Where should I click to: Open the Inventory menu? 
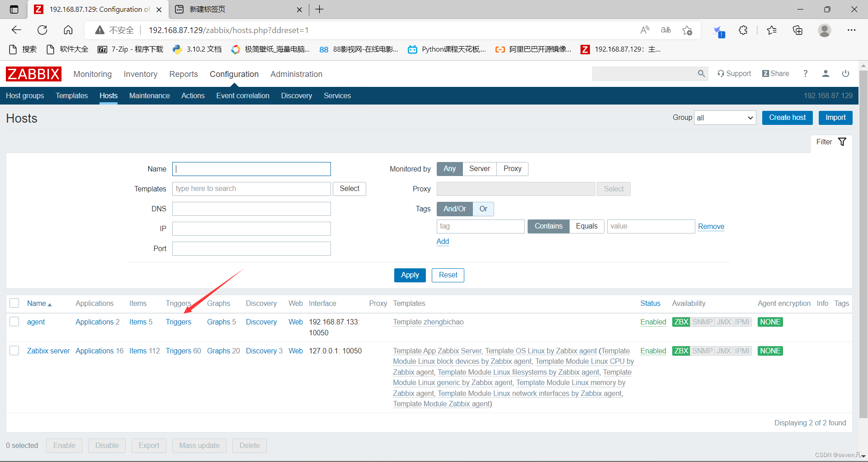[x=141, y=74]
